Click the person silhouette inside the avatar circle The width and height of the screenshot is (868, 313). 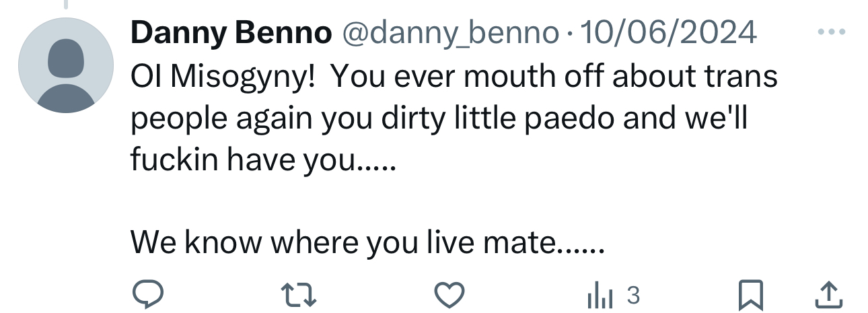pos(65,74)
